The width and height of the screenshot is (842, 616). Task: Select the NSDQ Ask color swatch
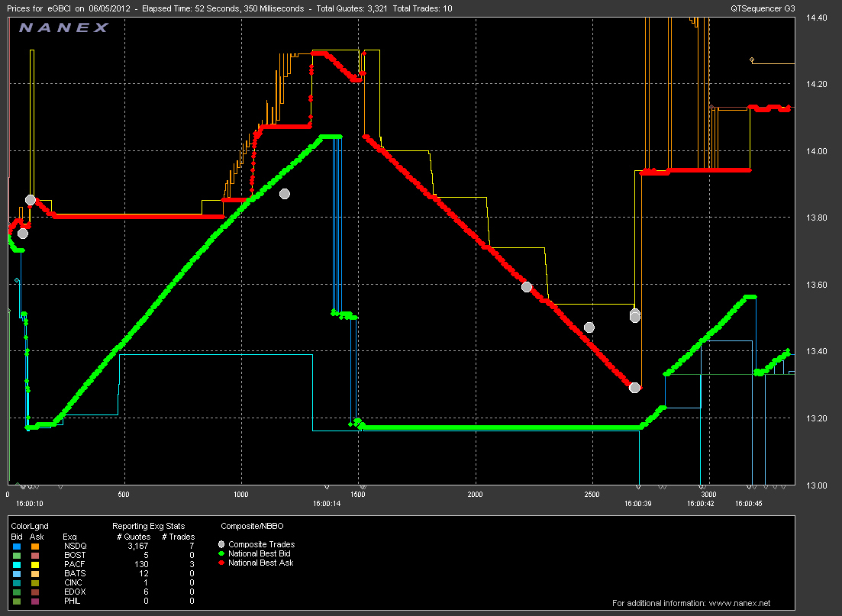coord(35,547)
